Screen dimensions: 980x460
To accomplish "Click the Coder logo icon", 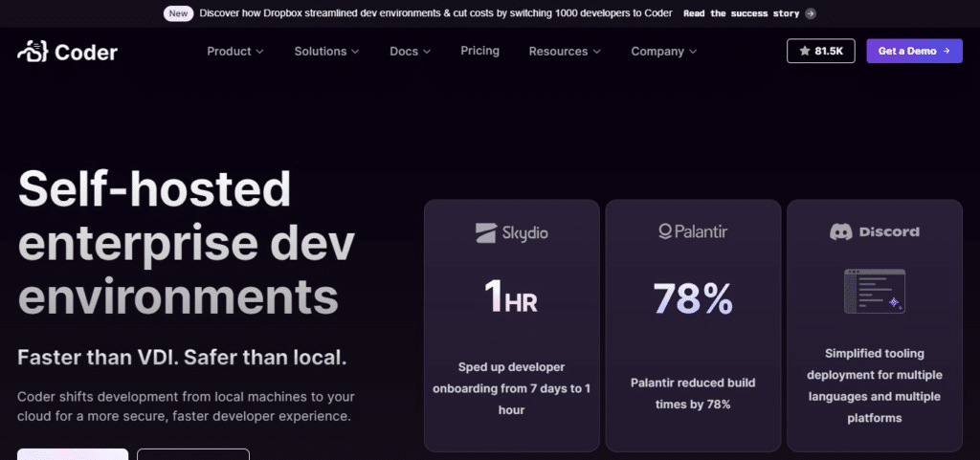I will coord(34,52).
